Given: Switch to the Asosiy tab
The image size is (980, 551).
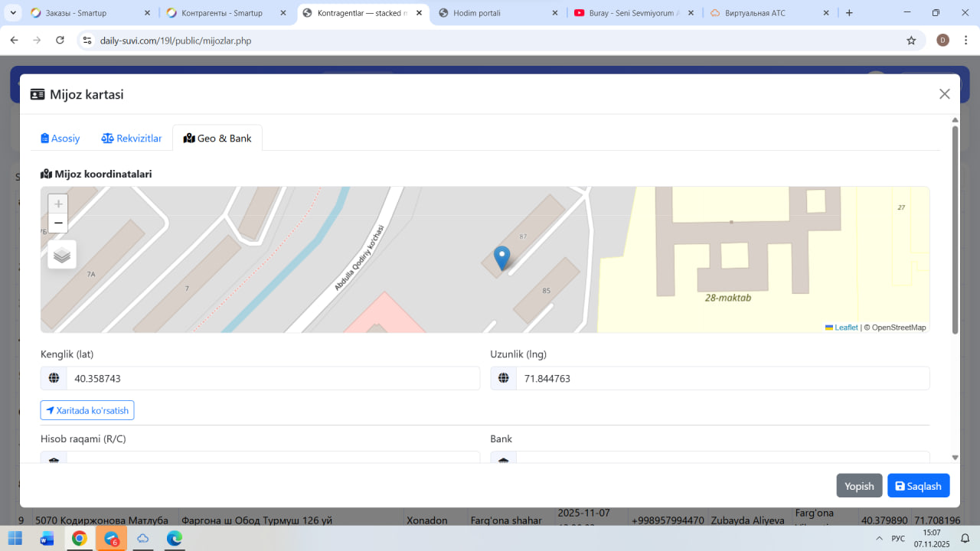Looking at the screenshot, I should tap(60, 139).
